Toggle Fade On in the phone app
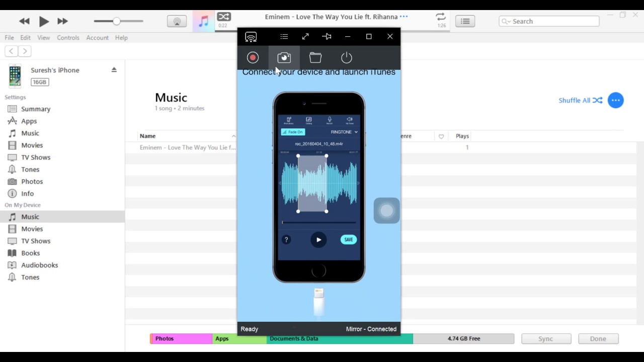 pyautogui.click(x=293, y=132)
